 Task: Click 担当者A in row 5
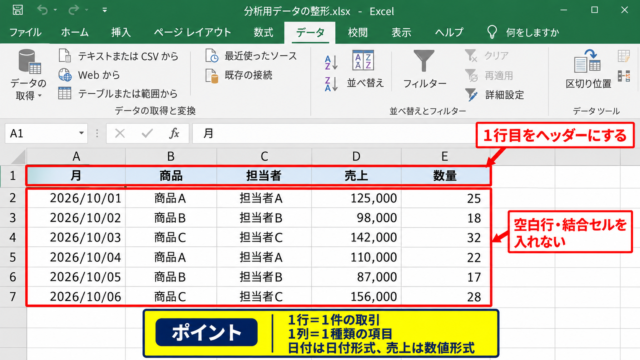(264, 257)
